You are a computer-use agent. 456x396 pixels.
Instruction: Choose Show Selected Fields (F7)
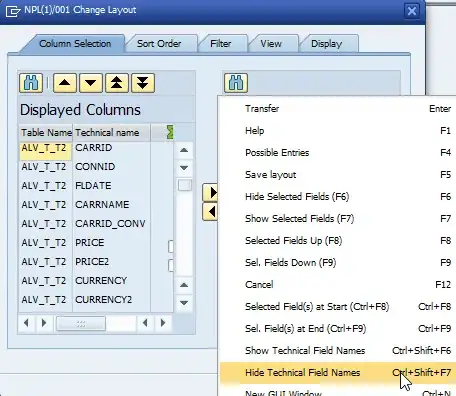click(x=337, y=219)
